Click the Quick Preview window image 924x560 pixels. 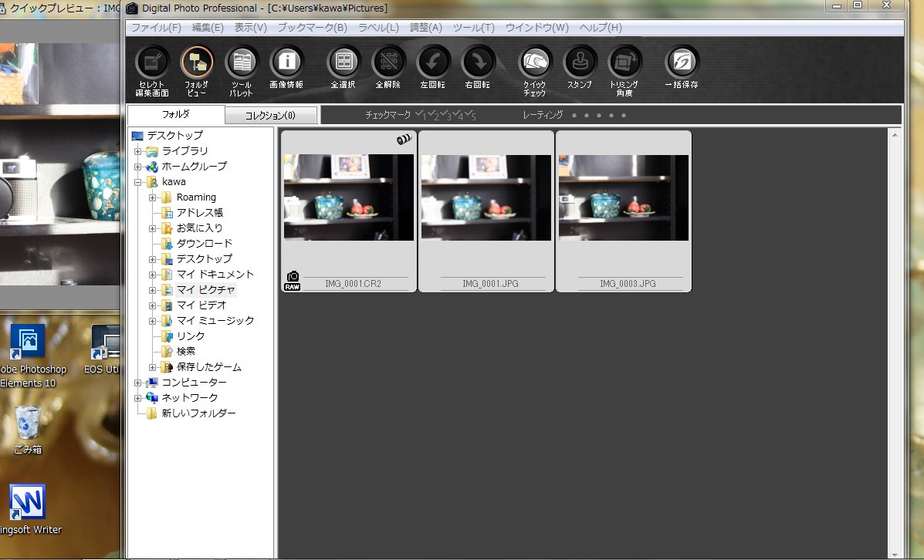click(60, 165)
